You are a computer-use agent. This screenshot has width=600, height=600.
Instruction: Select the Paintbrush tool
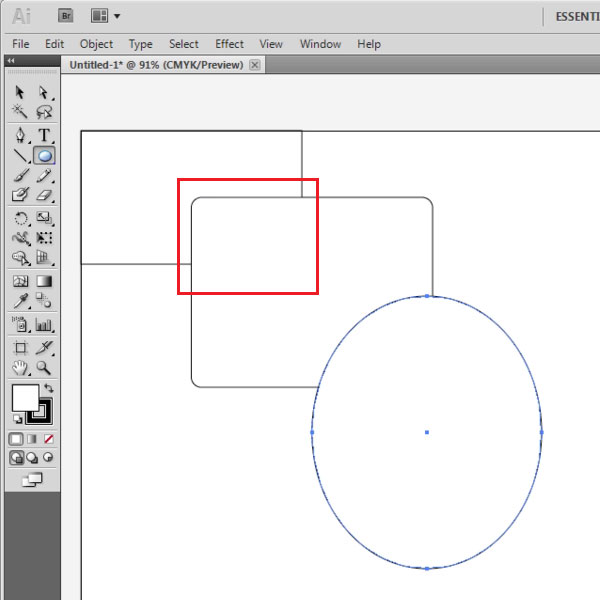[21, 176]
